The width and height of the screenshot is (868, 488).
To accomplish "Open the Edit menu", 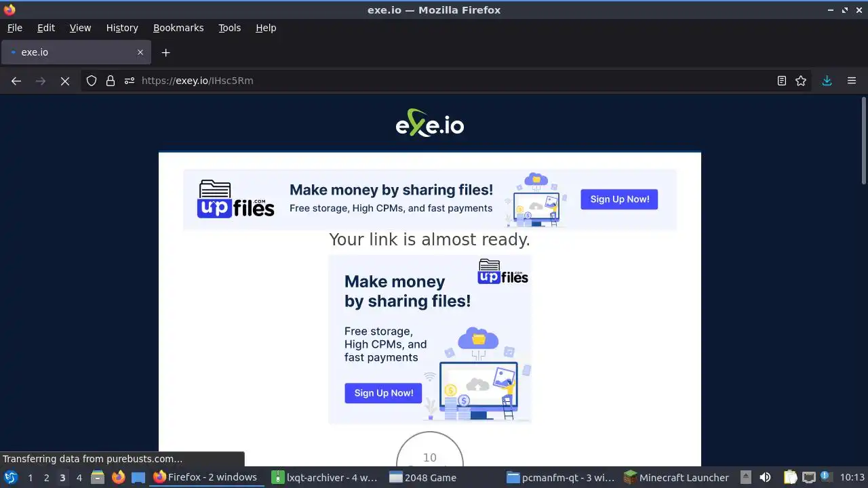I will tap(46, 28).
